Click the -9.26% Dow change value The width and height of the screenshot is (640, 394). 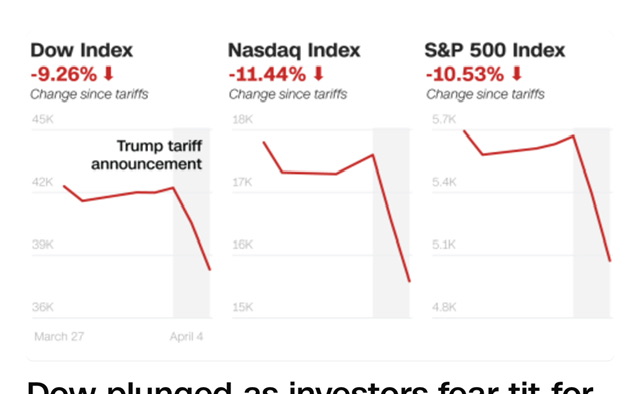click(x=64, y=74)
